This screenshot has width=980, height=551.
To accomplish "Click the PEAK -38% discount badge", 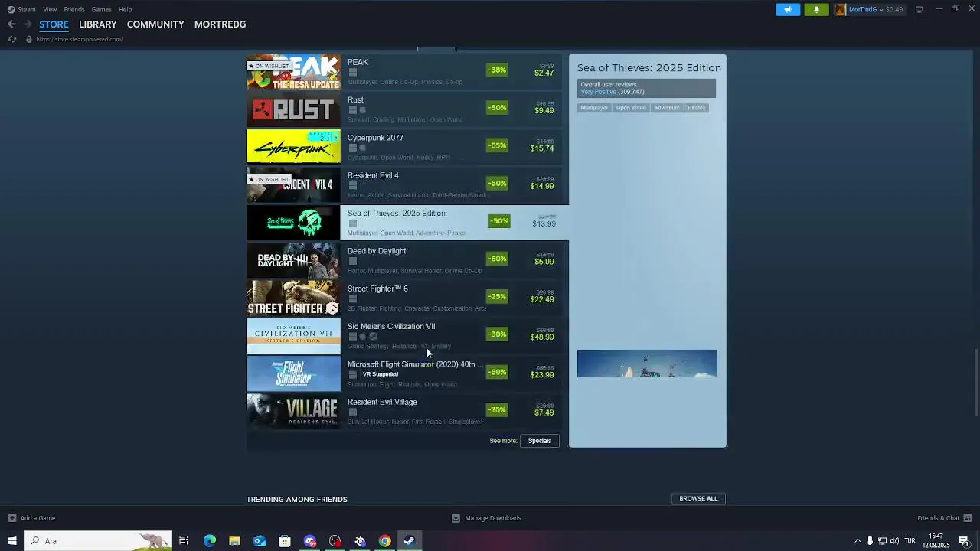I will [497, 70].
